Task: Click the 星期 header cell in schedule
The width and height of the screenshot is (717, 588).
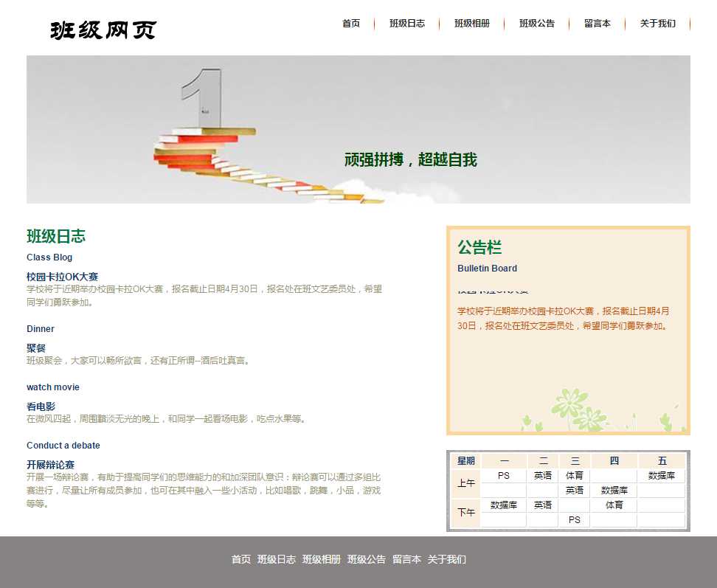Action: [466, 461]
